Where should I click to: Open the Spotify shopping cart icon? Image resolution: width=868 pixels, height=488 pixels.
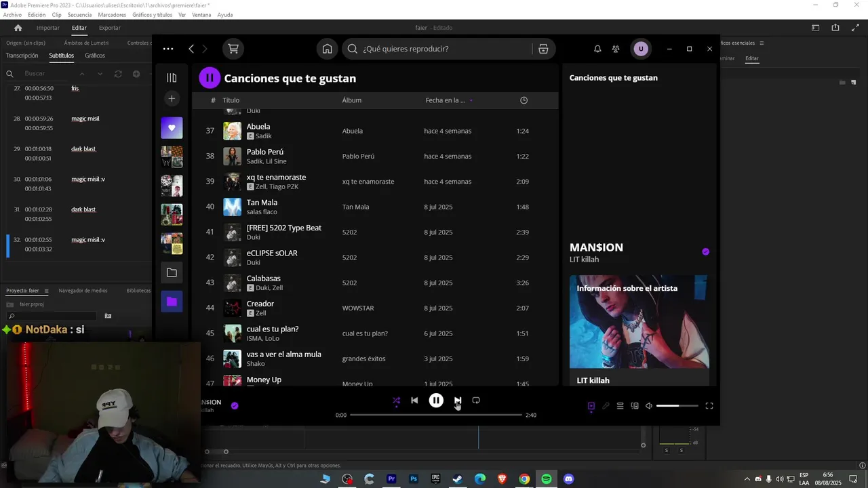pyautogui.click(x=233, y=49)
